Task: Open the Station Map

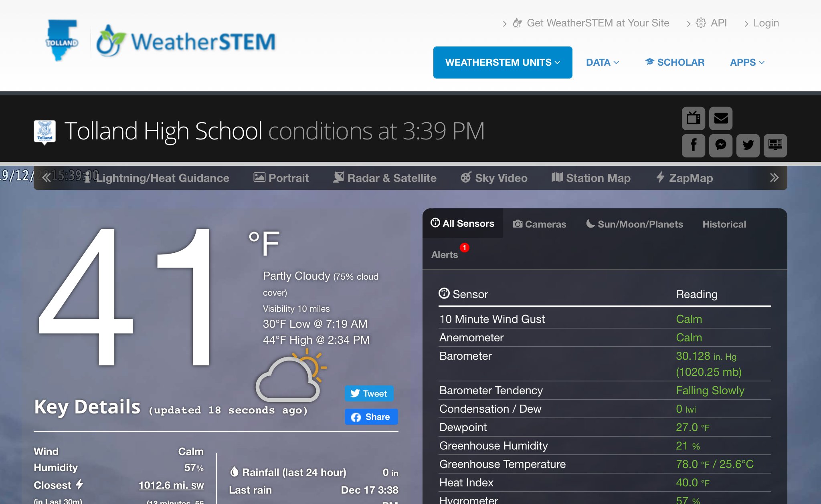Action: coord(591,178)
